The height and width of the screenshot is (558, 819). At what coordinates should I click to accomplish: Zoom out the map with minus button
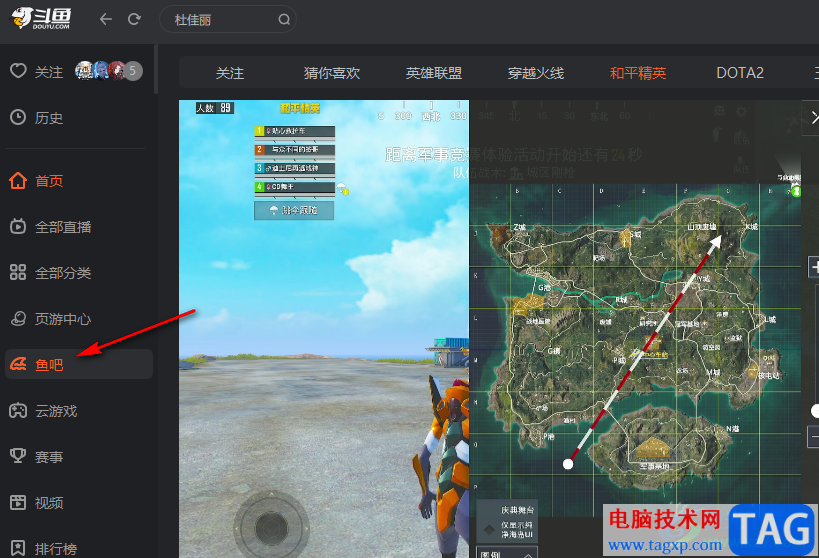click(814, 436)
